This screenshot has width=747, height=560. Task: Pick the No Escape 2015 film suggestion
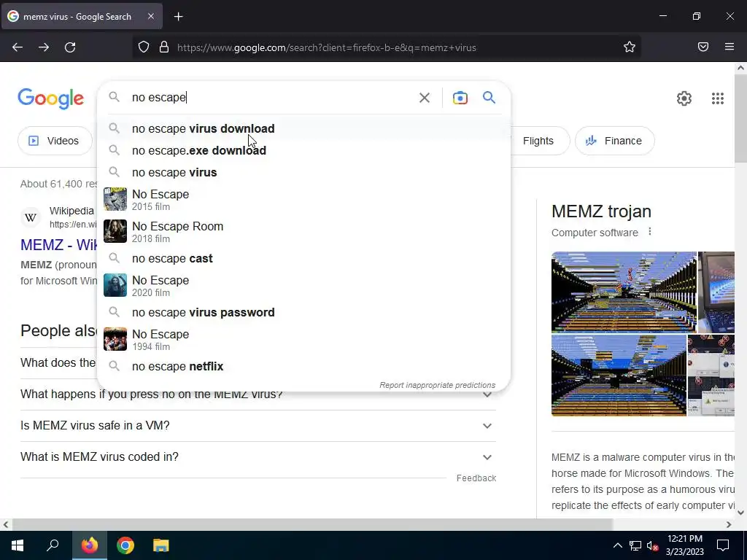coord(303,200)
